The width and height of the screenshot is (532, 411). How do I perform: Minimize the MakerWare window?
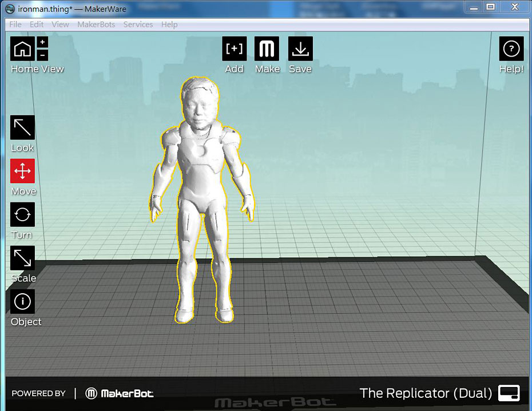pos(474,7)
